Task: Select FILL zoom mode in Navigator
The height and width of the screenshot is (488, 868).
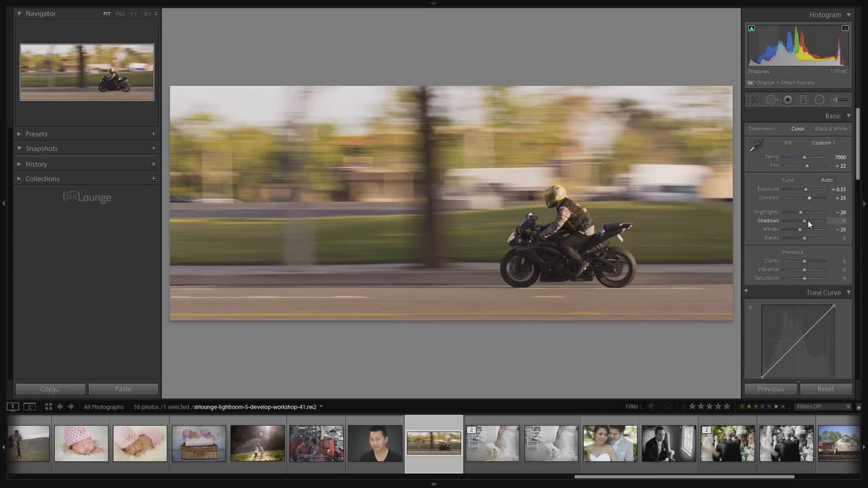Action: tap(120, 14)
